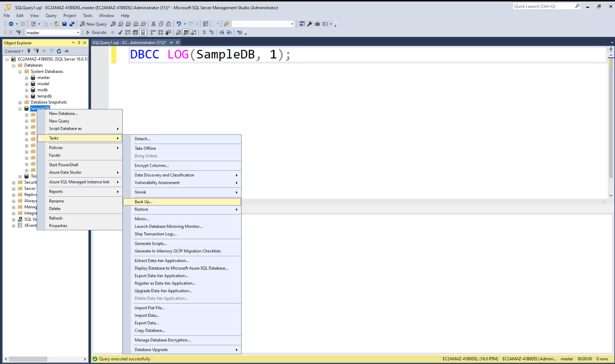The image size is (615, 364).
Task: Select Back Up from the Tasks submenu
Action: pyautogui.click(x=143, y=201)
